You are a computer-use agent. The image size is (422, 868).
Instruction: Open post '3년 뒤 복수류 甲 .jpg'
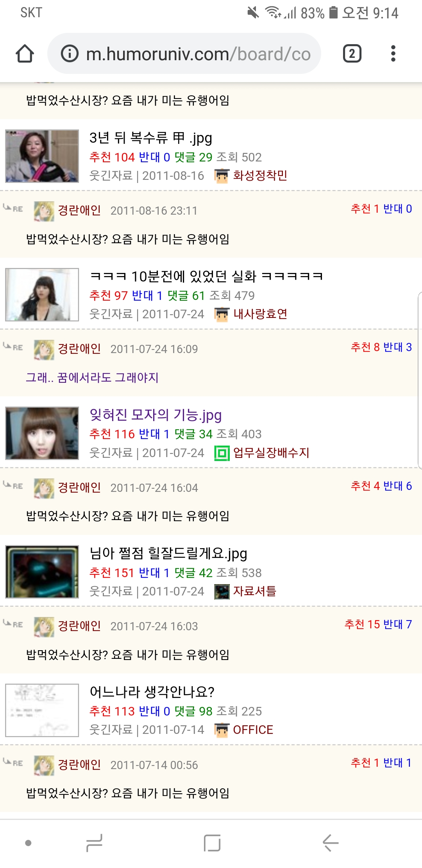tap(151, 138)
